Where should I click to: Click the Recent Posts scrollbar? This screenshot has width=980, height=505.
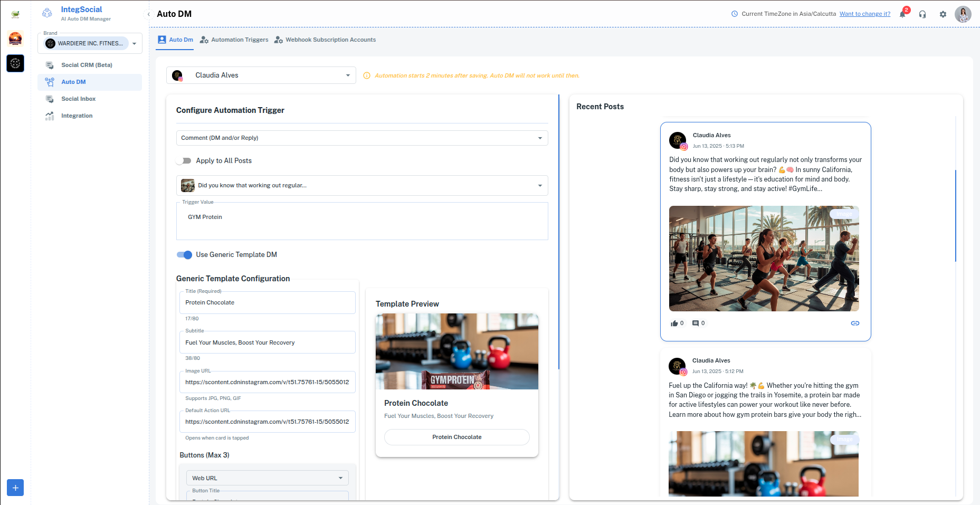tap(955, 215)
